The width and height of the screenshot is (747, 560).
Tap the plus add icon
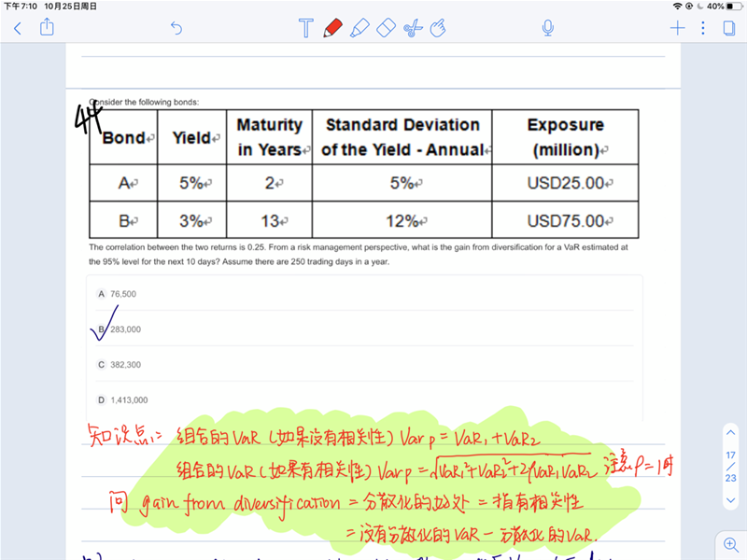tap(678, 28)
